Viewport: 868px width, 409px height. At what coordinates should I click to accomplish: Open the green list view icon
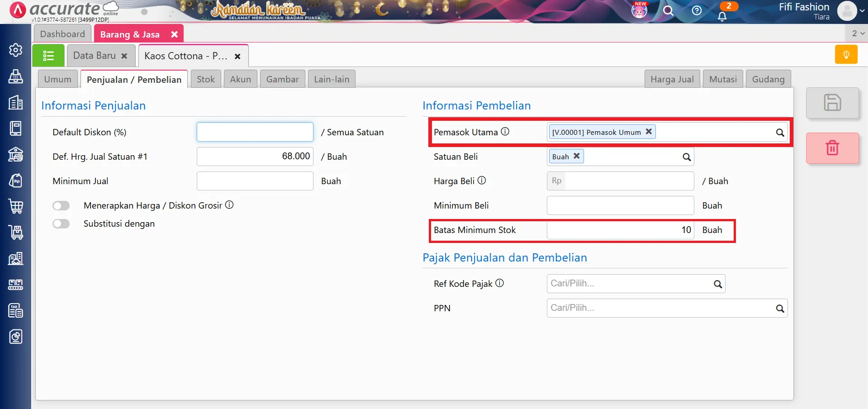(x=48, y=56)
